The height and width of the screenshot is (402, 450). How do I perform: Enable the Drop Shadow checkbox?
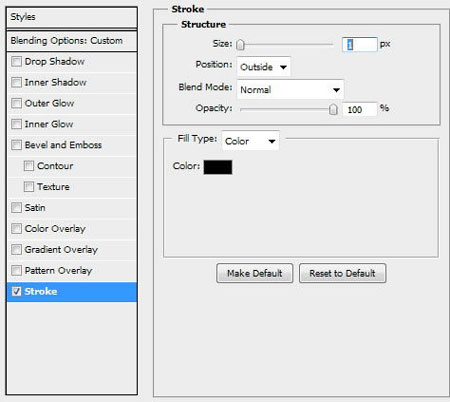[x=16, y=62]
